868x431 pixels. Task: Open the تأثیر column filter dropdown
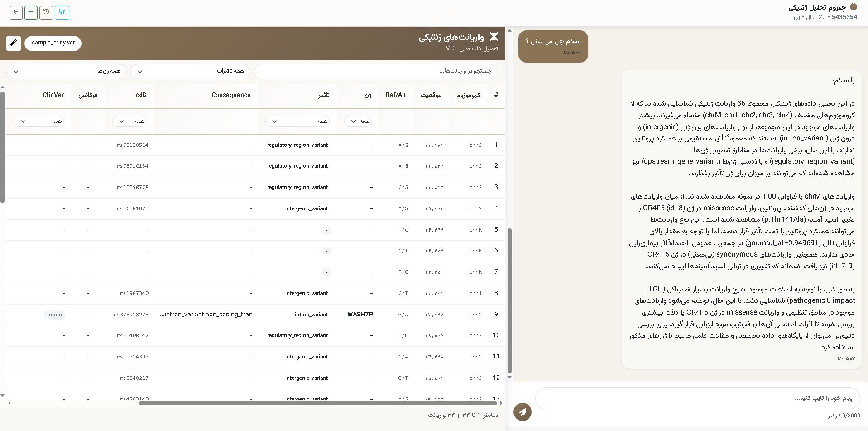298,121
